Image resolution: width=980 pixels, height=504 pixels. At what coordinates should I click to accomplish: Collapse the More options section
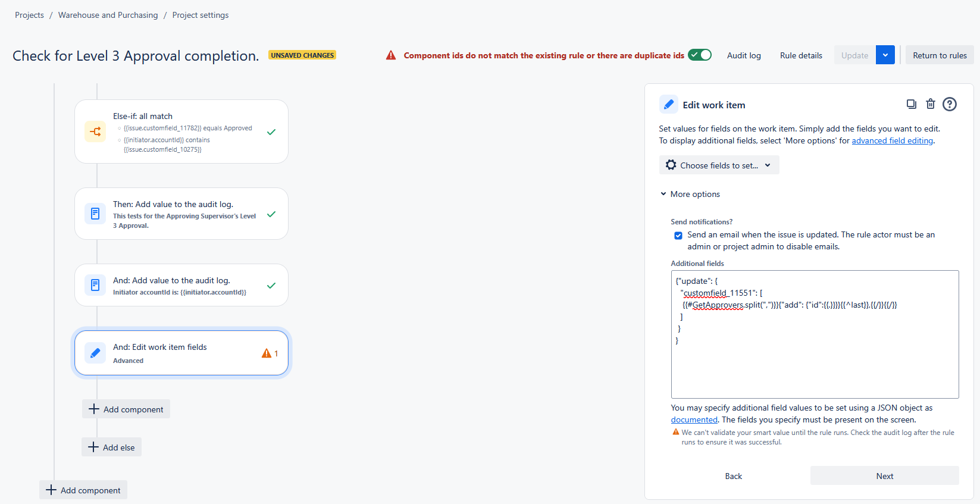(690, 194)
